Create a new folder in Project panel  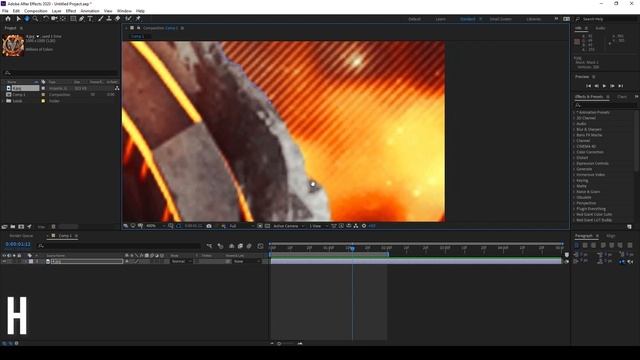[x=13, y=227]
